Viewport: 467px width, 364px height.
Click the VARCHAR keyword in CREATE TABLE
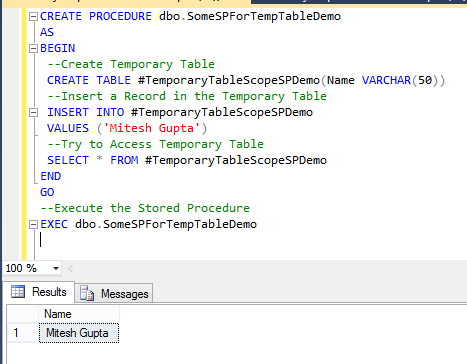coord(386,80)
